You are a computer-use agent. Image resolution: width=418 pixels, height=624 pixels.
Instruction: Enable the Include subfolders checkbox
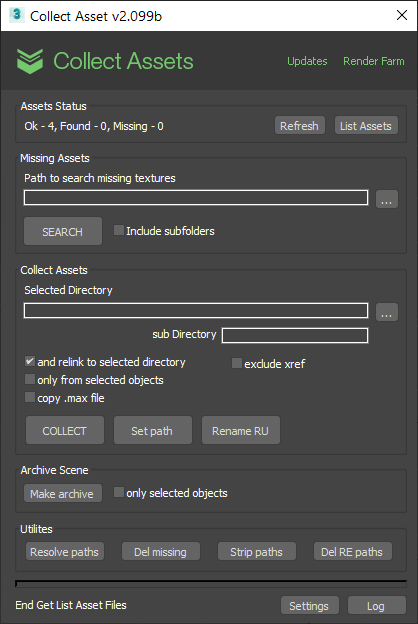[119, 230]
